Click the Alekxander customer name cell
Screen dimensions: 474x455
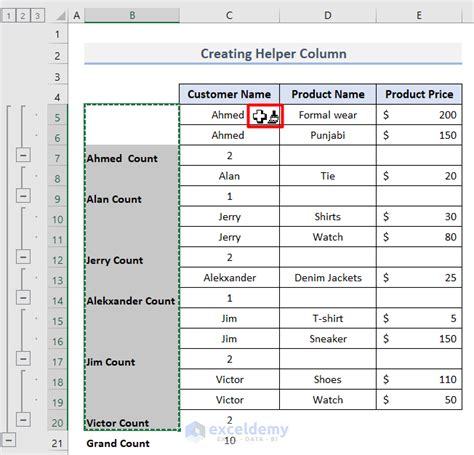coord(229,277)
